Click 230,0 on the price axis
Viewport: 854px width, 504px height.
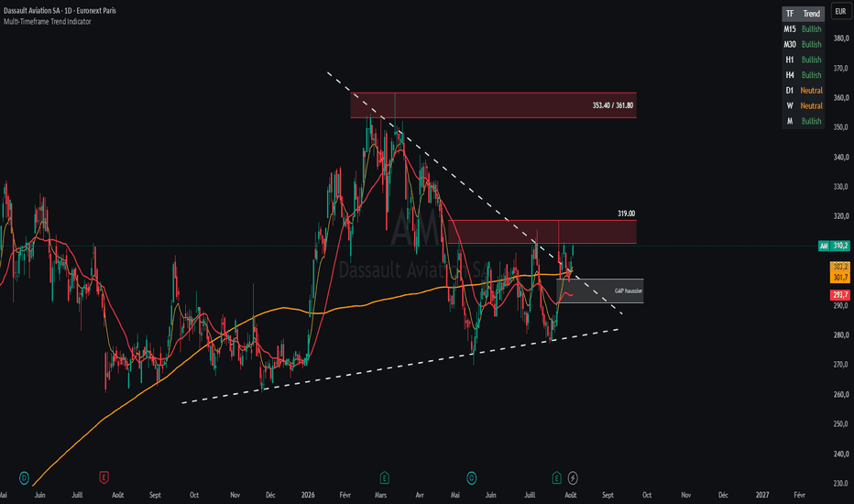tap(841, 483)
